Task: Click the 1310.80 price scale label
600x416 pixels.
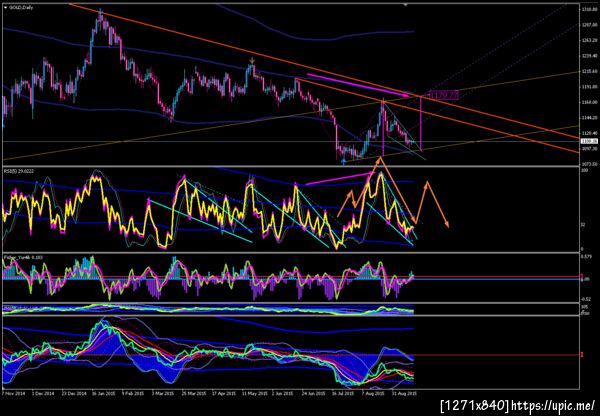Action: tap(591, 9)
